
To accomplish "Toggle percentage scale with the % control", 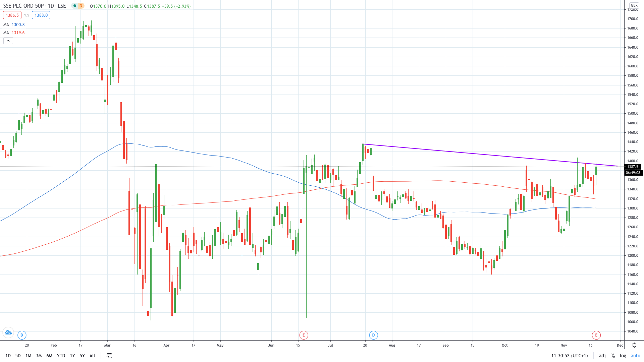I will click(613, 356).
